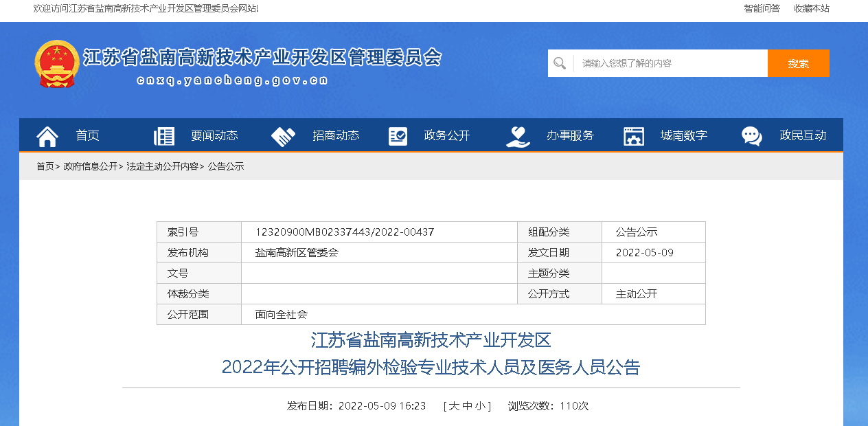Click the newspaper icon beside 要闻动态
Image resolution: width=868 pixels, height=426 pixels.
point(164,136)
